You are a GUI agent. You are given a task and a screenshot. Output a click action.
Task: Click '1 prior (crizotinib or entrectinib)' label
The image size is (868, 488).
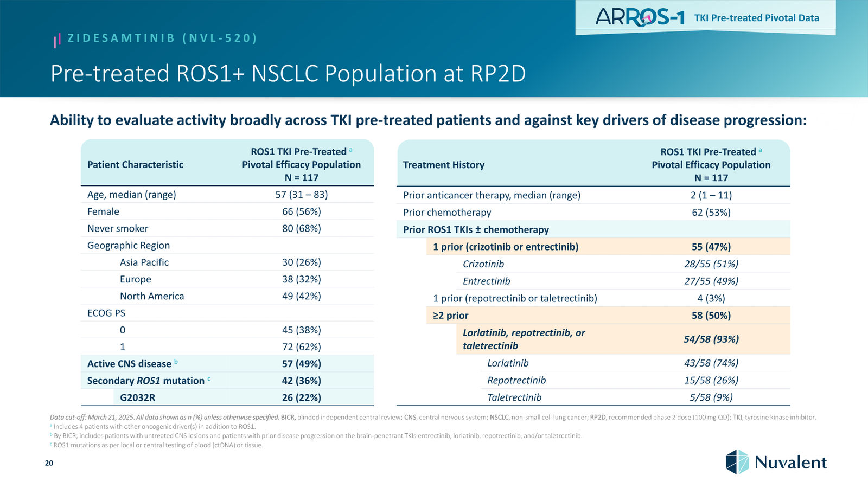(506, 247)
